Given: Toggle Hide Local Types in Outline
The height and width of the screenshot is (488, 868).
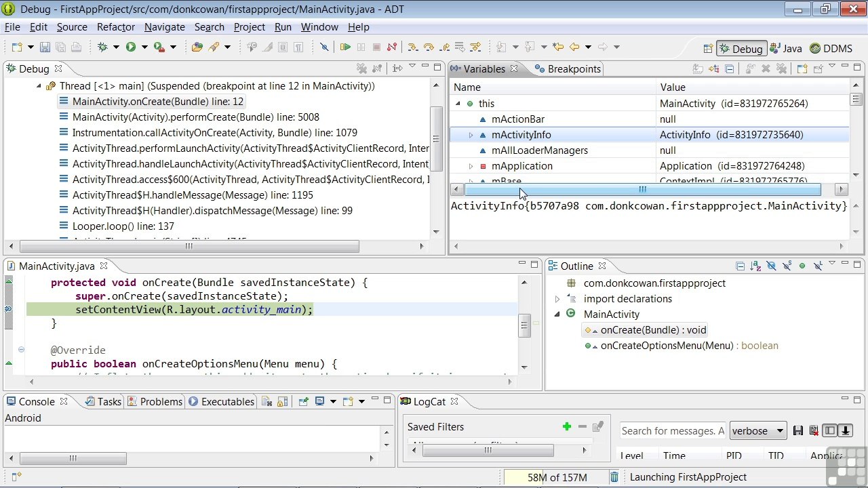Looking at the screenshot, I should (x=818, y=266).
